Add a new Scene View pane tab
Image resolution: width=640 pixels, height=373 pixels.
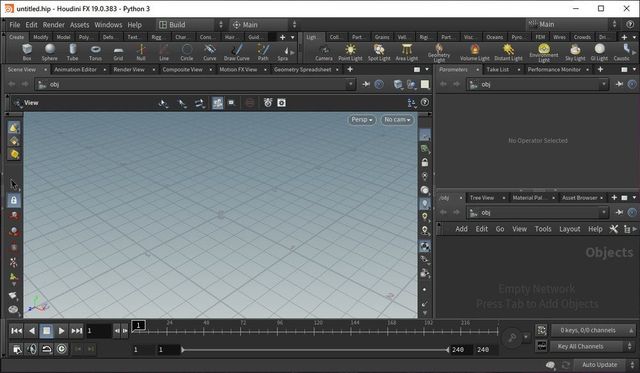[350, 69]
